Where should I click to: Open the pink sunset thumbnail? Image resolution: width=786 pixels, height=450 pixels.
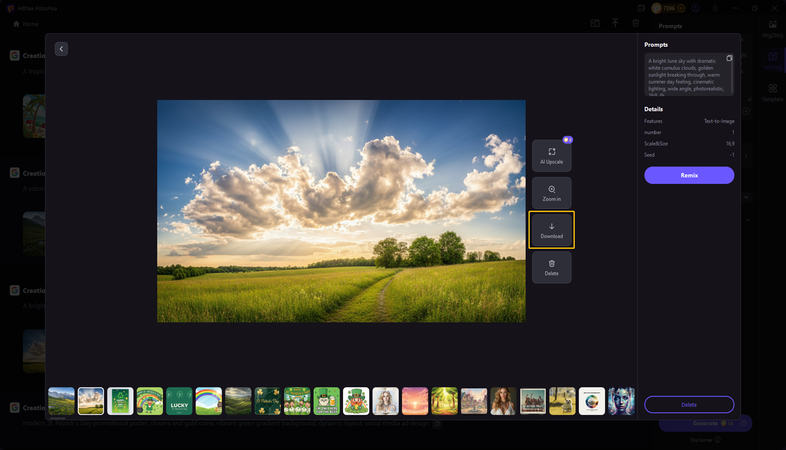tap(415, 401)
